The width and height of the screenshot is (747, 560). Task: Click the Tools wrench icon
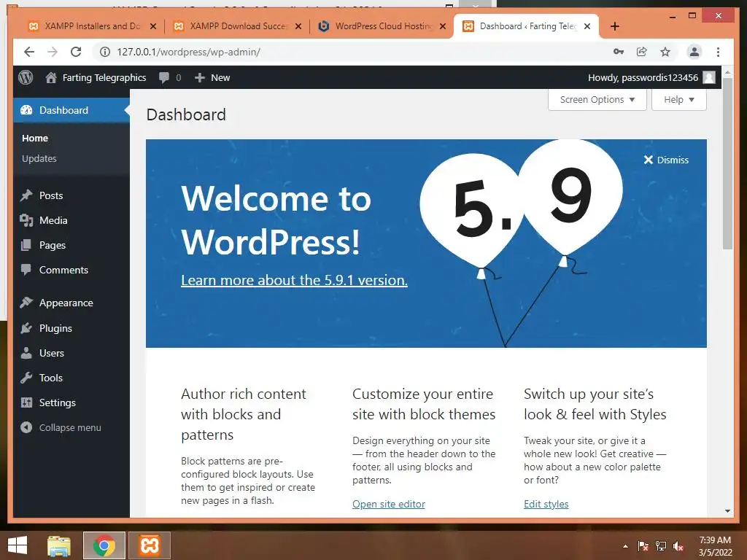click(26, 378)
